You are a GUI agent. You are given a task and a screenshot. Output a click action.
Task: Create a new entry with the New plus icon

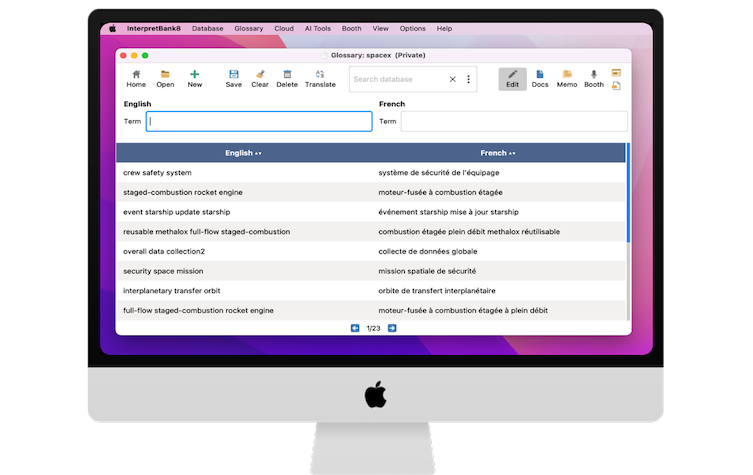coord(194,79)
